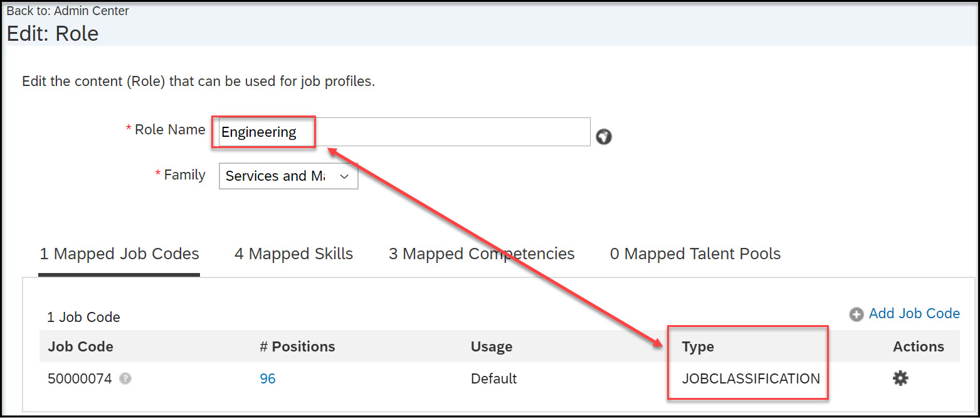Open the 96 positions link

(268, 378)
